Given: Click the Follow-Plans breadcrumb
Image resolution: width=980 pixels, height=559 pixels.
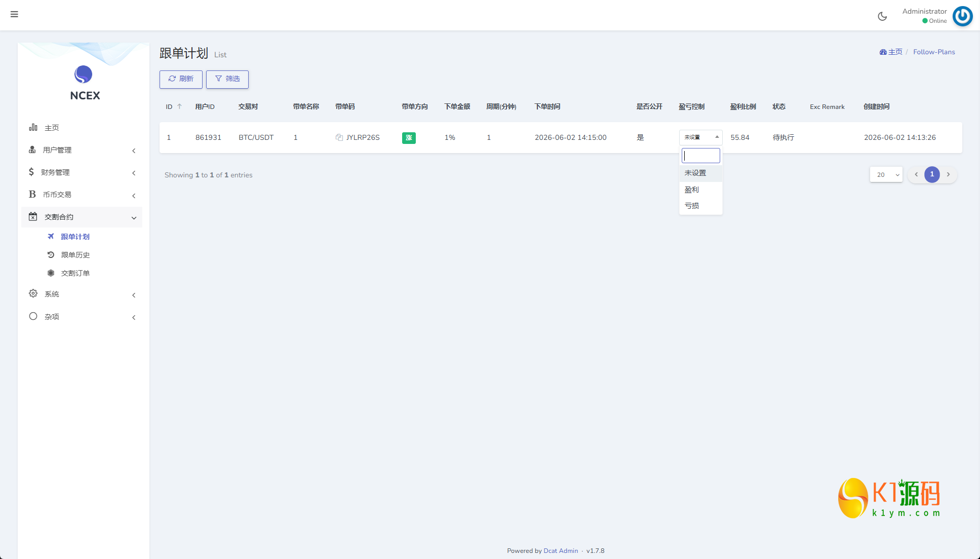Looking at the screenshot, I should coord(934,52).
